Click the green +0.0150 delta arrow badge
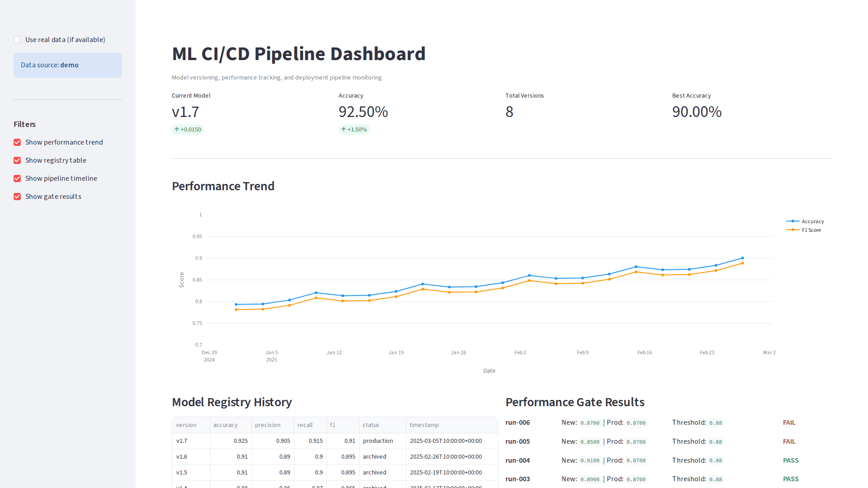 (188, 129)
